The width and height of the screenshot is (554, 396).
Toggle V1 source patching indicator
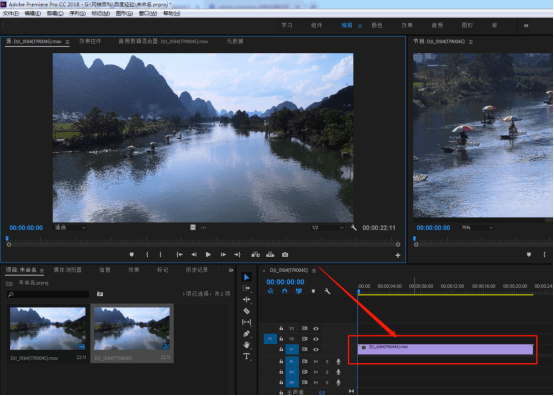[270, 339]
